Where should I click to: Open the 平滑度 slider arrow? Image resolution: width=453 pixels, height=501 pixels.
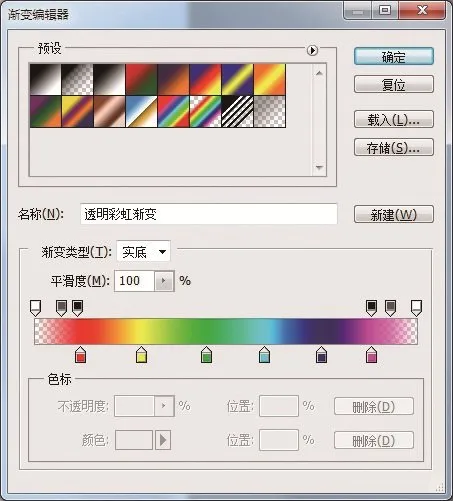pyautogui.click(x=164, y=281)
